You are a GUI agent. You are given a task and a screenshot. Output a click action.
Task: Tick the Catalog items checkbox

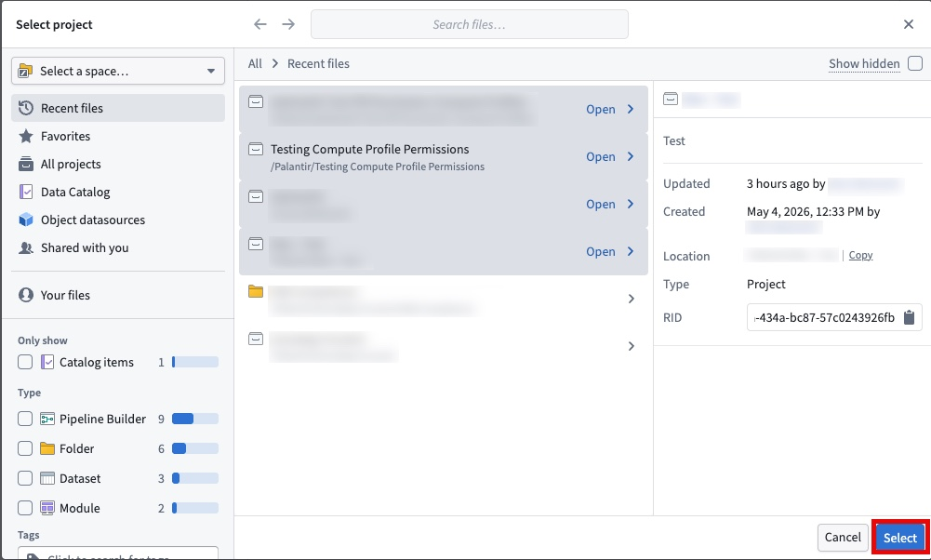pyautogui.click(x=25, y=362)
